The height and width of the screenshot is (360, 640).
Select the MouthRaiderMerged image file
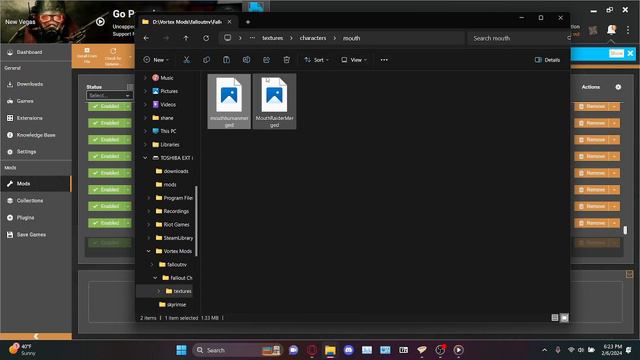pos(274,101)
